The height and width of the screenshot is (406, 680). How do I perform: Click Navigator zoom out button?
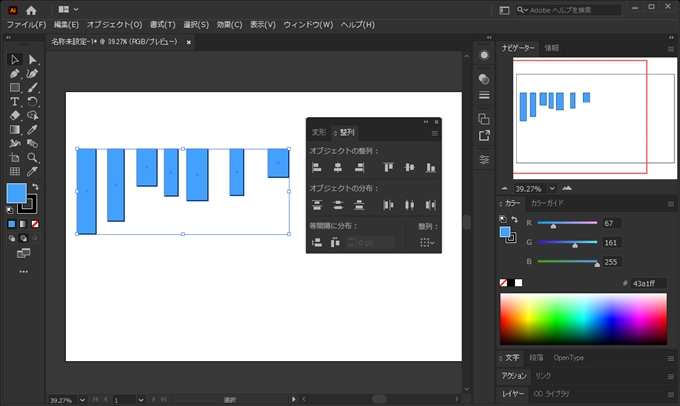(504, 188)
